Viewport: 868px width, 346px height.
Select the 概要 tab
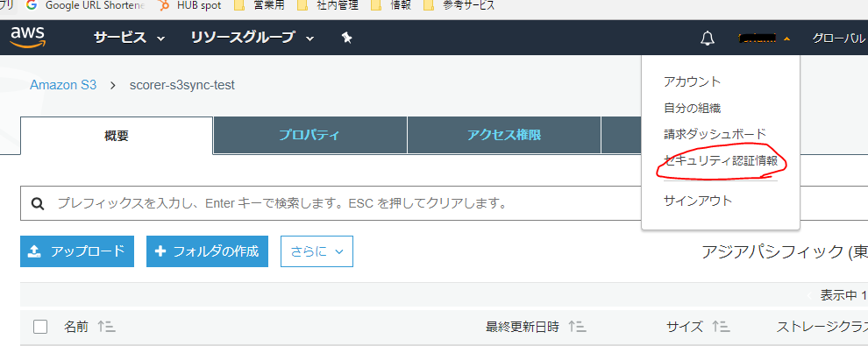coord(117,136)
